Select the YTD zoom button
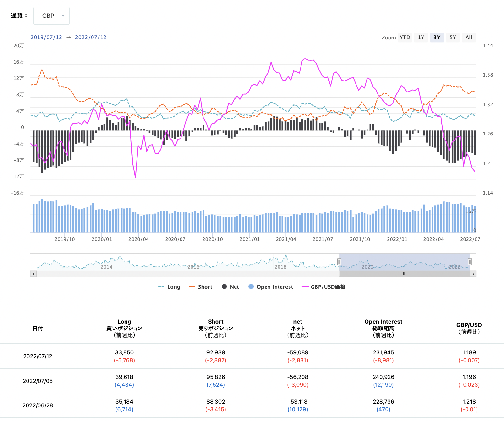Viewport: 504px width, 421px height. [x=405, y=38]
